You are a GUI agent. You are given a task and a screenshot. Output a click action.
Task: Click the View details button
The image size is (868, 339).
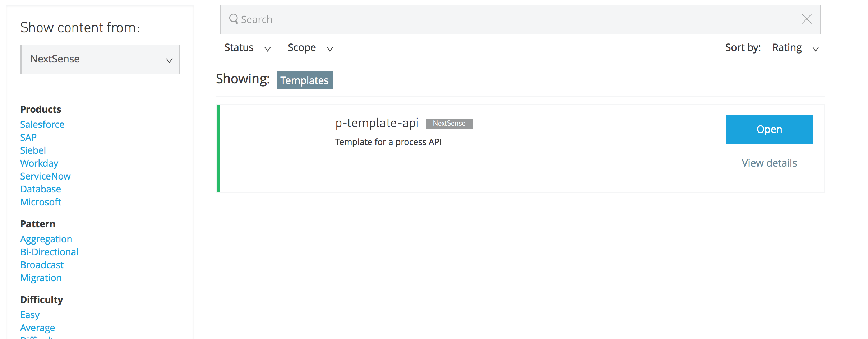pos(769,163)
